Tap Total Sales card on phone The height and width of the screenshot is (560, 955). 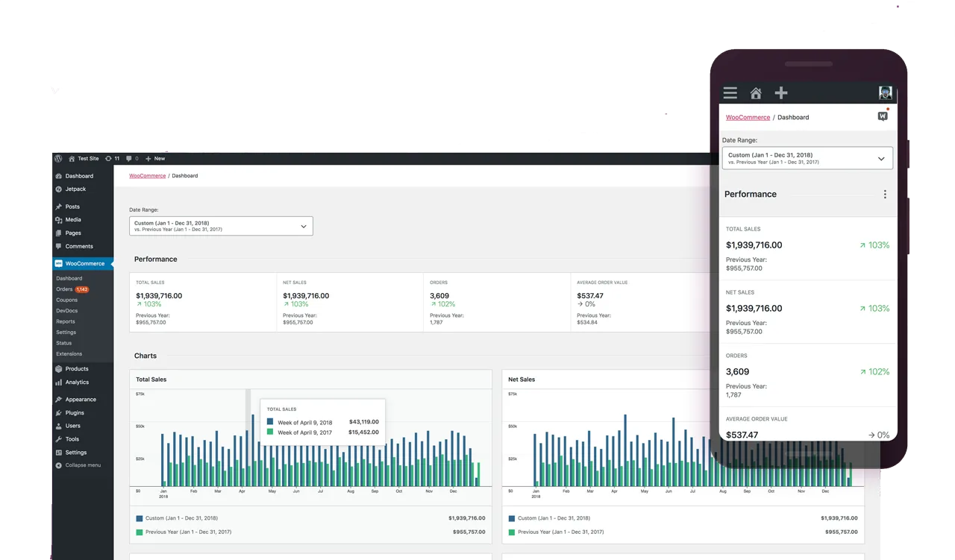pyautogui.click(x=808, y=249)
